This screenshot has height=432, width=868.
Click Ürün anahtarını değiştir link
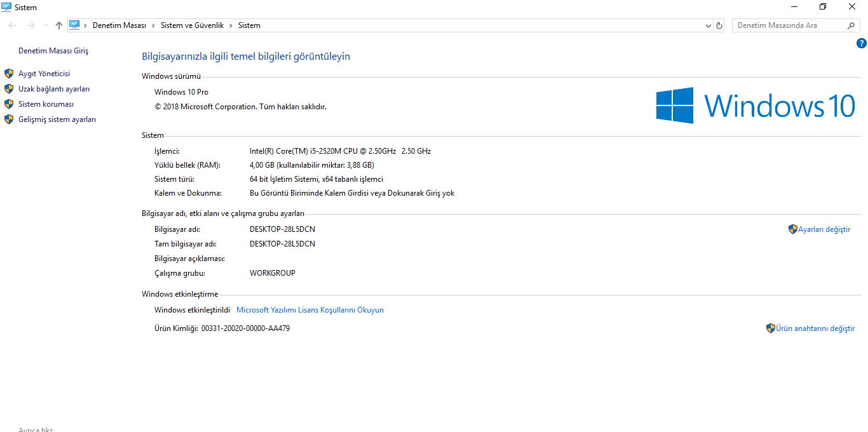[x=815, y=328]
